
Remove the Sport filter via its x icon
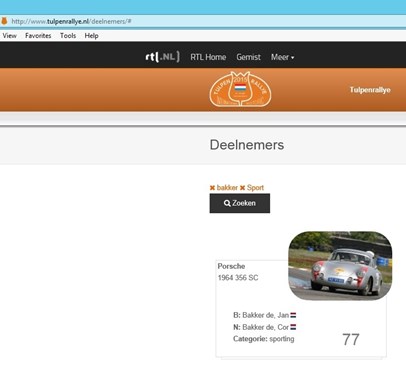pyautogui.click(x=242, y=188)
